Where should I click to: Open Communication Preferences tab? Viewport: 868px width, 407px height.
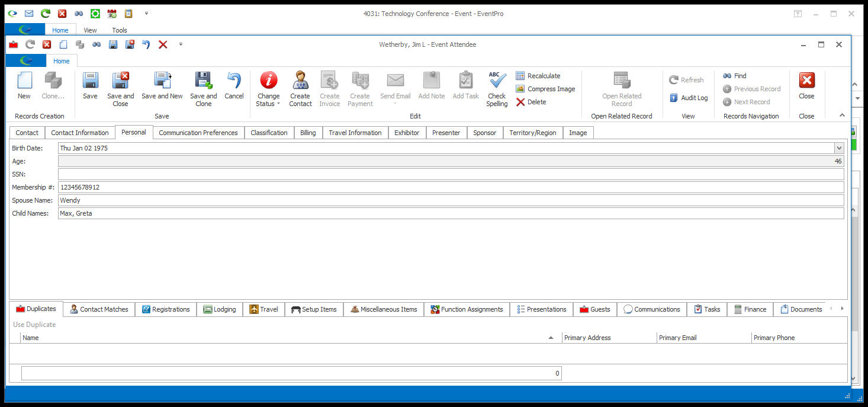pos(198,133)
